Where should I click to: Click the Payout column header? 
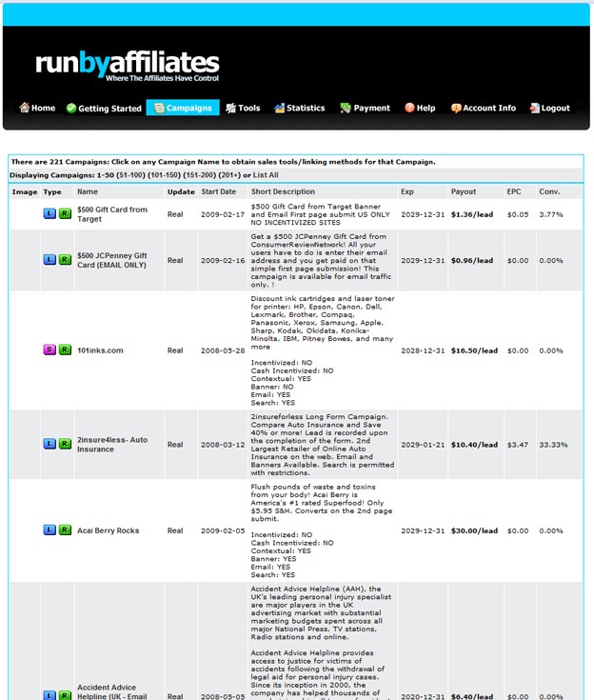tap(464, 191)
